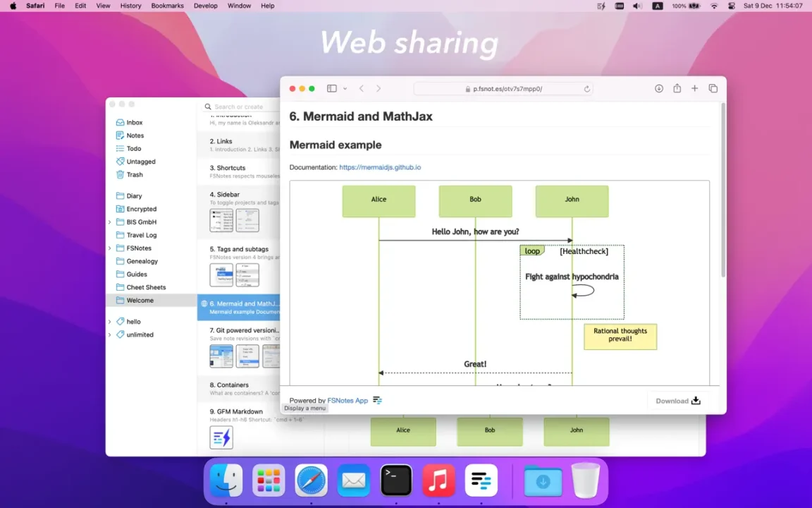
Task: Open Mail from the Dock
Action: click(x=354, y=480)
